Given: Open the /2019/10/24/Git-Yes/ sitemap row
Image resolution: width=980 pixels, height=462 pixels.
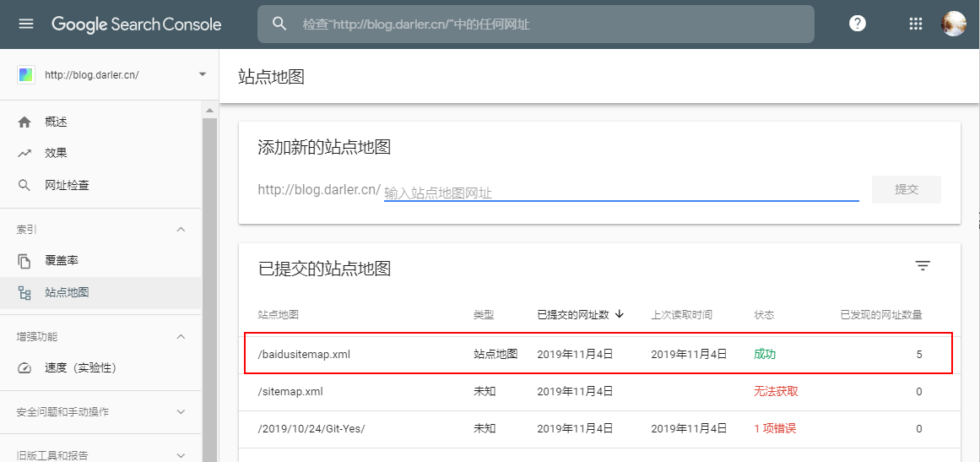Looking at the screenshot, I should pos(598,429).
